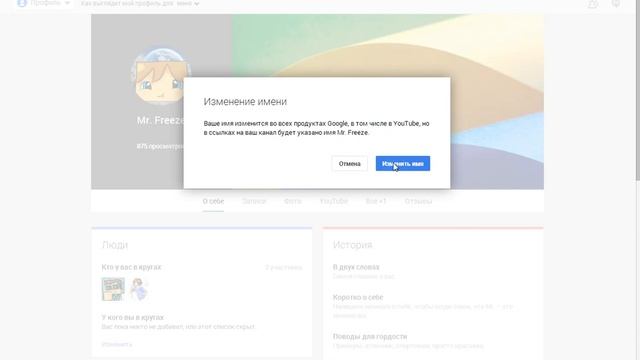The image size is (640, 360).
Task: Expand the 'Как выглядит мой профиль' view selector
Action: [x=140, y=4]
